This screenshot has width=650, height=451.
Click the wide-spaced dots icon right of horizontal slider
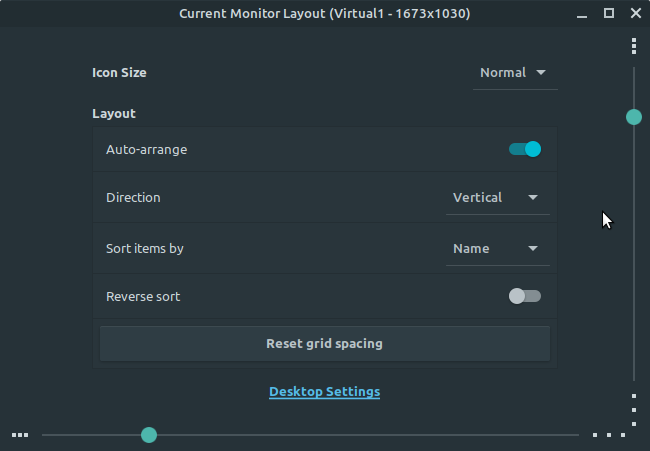[x=609, y=435]
